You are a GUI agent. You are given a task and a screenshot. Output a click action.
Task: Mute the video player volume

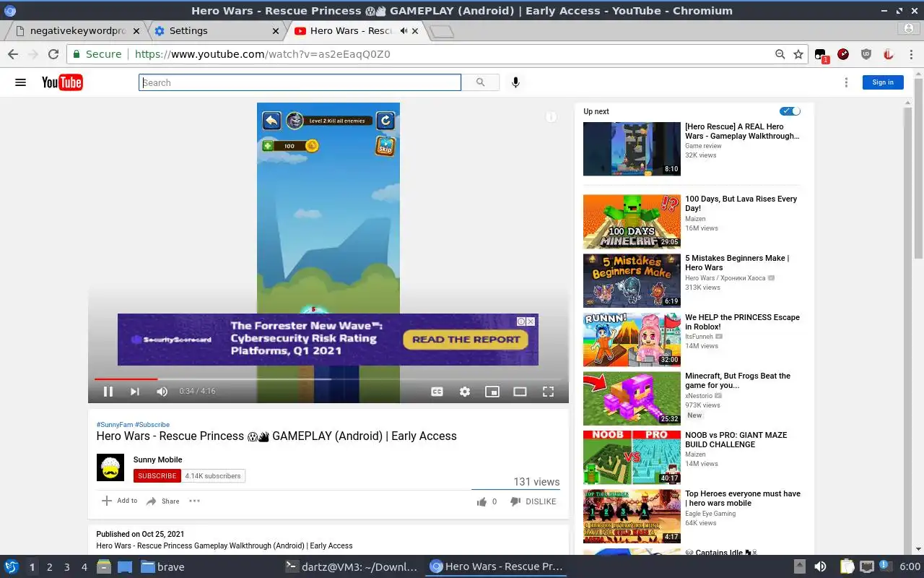tap(162, 392)
